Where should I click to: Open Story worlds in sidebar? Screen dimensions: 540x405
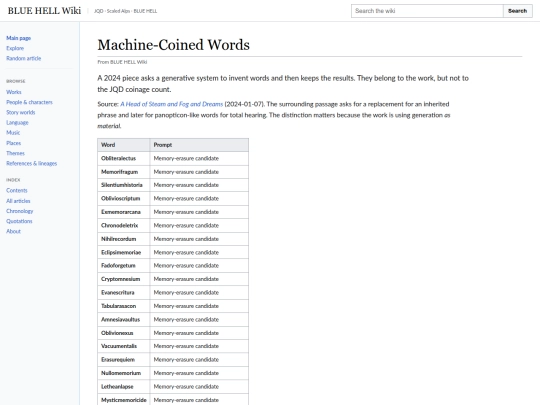[x=21, y=112]
